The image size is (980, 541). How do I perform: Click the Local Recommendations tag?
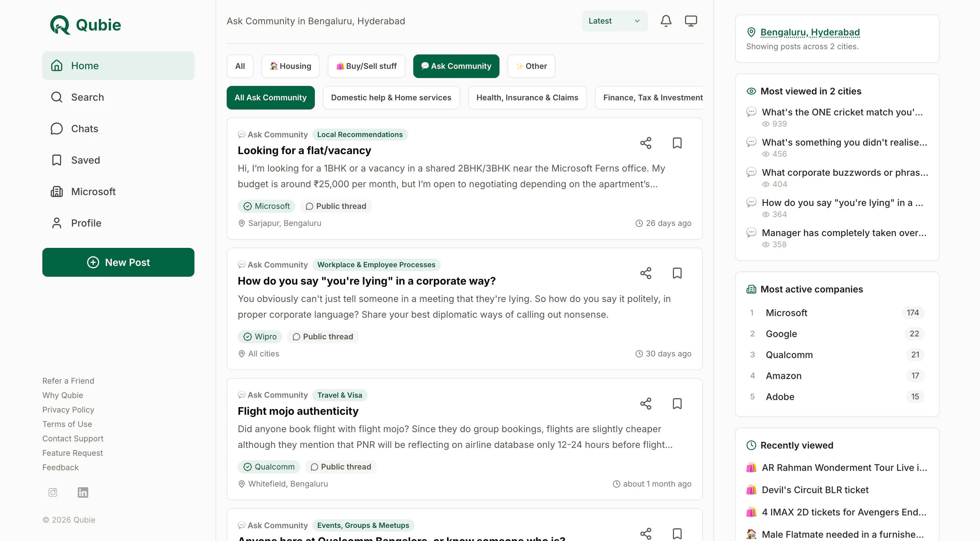(x=360, y=135)
